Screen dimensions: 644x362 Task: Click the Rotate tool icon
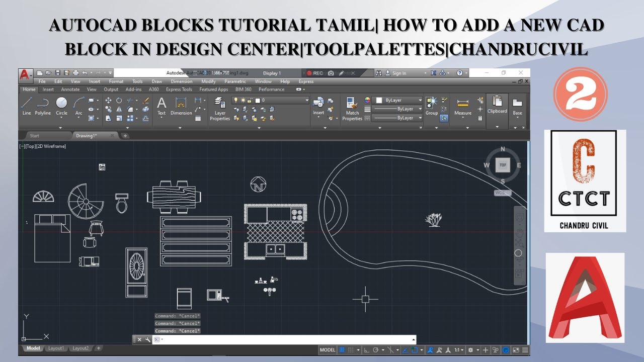coord(119,100)
